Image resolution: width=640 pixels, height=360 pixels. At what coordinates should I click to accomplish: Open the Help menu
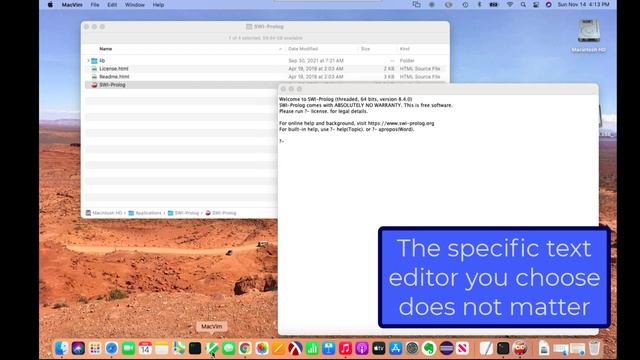click(158, 5)
